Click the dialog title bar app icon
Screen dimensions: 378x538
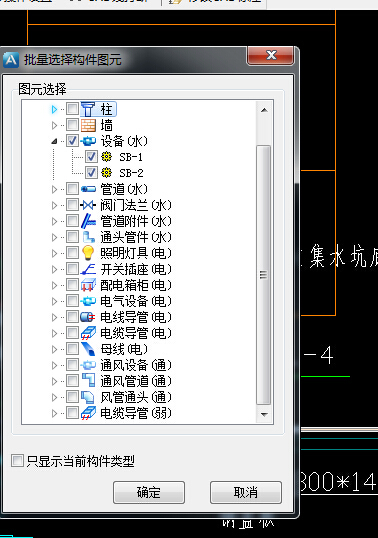[11, 60]
